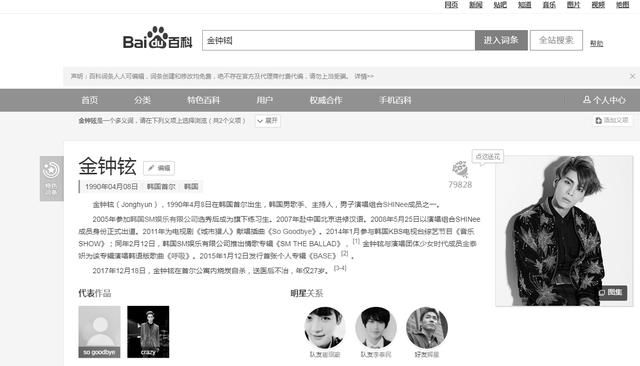
Task: Click the 添加义项 button
Action: tap(612, 120)
